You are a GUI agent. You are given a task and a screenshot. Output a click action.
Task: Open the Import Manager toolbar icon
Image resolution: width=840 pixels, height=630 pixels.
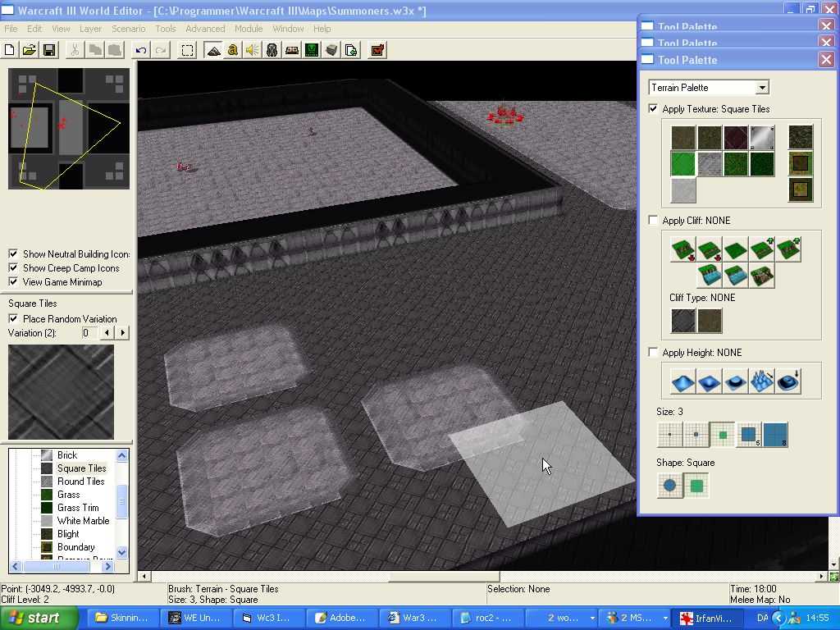pos(351,50)
